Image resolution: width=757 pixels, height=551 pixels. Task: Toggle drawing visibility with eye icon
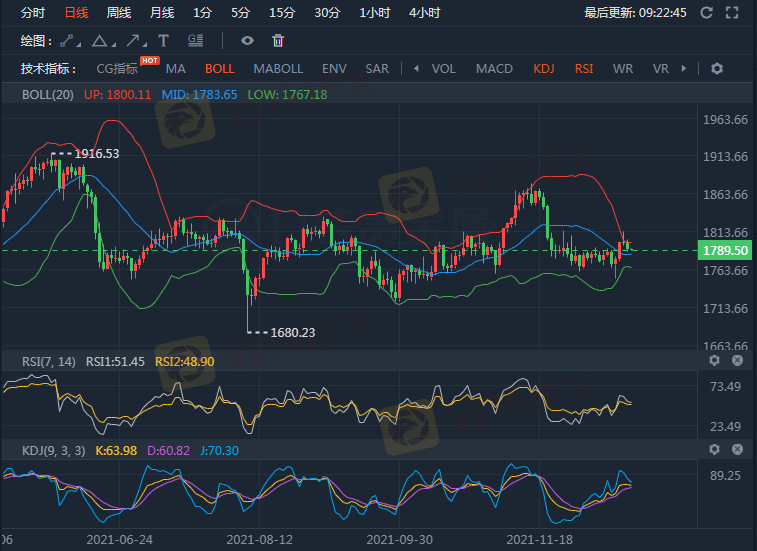click(247, 40)
